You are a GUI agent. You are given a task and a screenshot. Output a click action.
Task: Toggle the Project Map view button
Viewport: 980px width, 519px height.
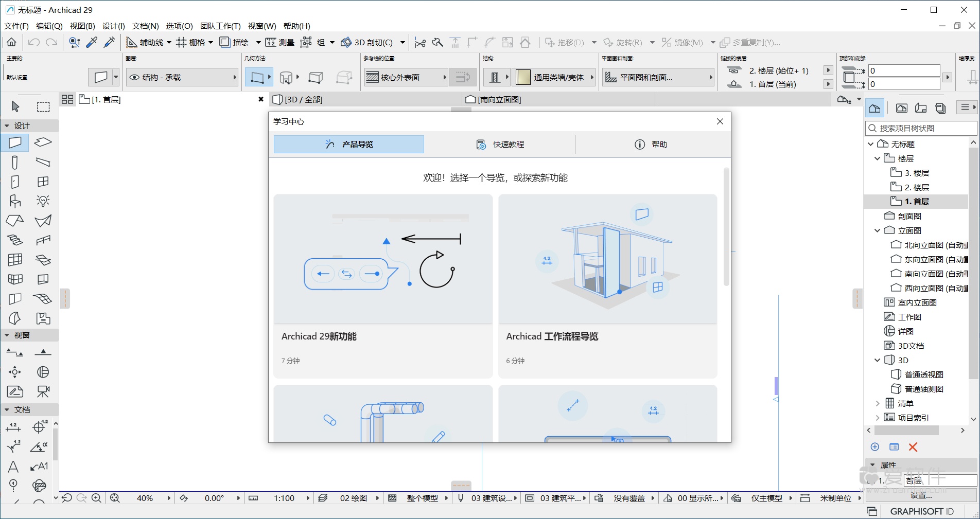(874, 108)
